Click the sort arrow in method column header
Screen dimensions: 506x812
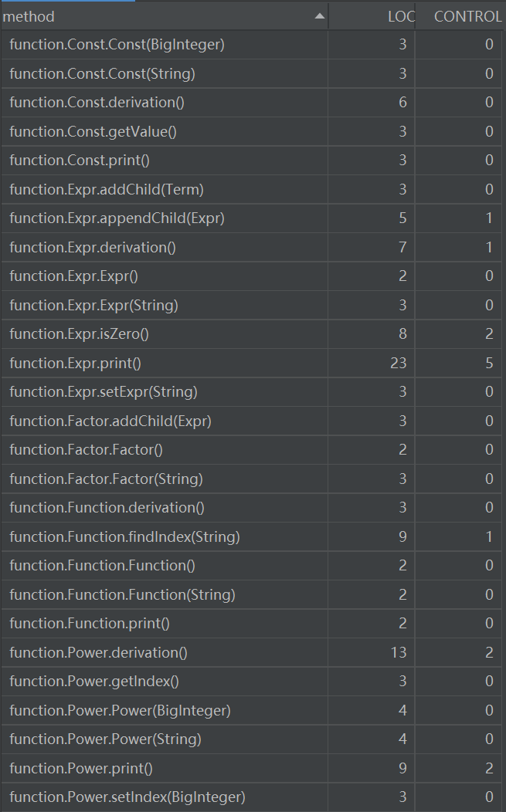coord(320,16)
